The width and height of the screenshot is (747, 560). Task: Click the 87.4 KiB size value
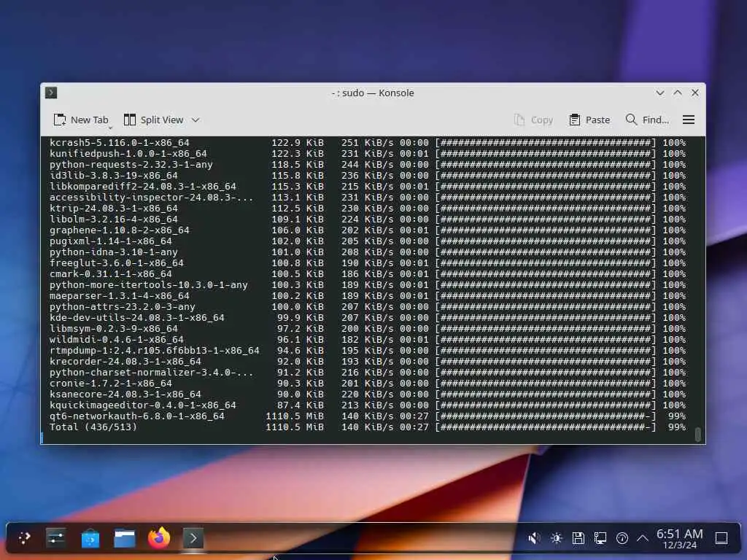[x=301, y=405]
